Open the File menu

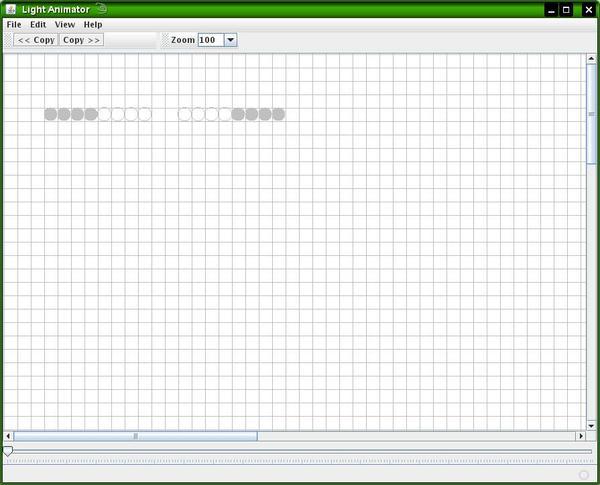click(x=14, y=24)
